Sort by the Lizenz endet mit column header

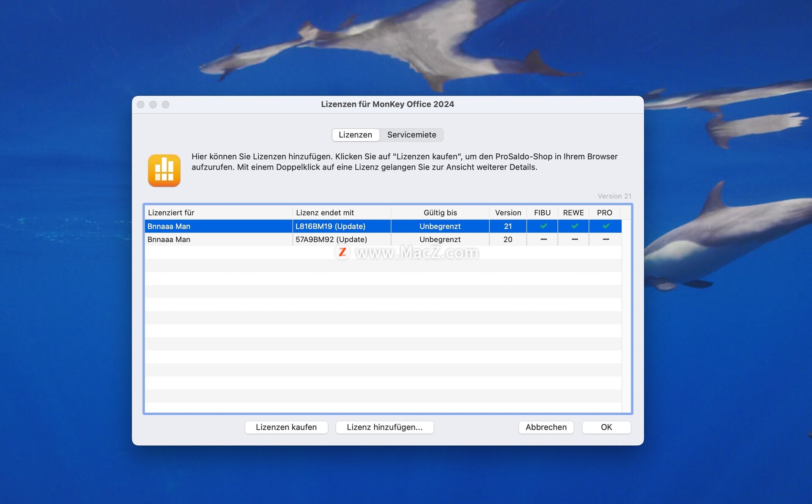point(342,213)
